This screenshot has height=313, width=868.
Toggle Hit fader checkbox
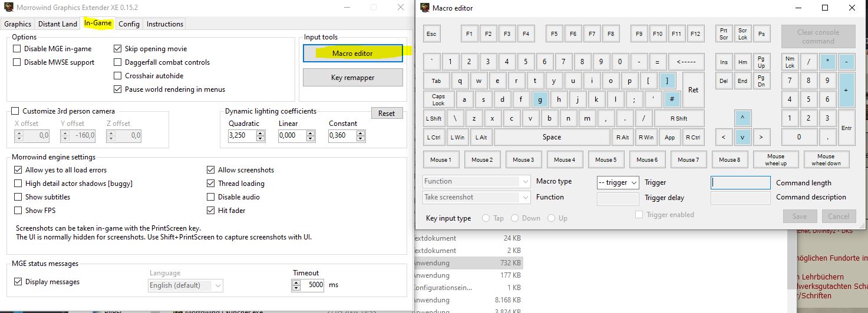point(211,211)
